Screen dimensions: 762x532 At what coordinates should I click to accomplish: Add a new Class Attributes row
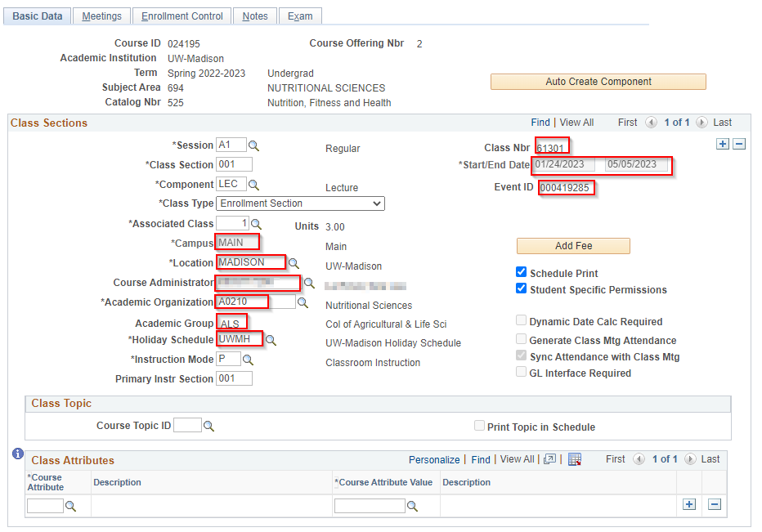[x=689, y=504]
